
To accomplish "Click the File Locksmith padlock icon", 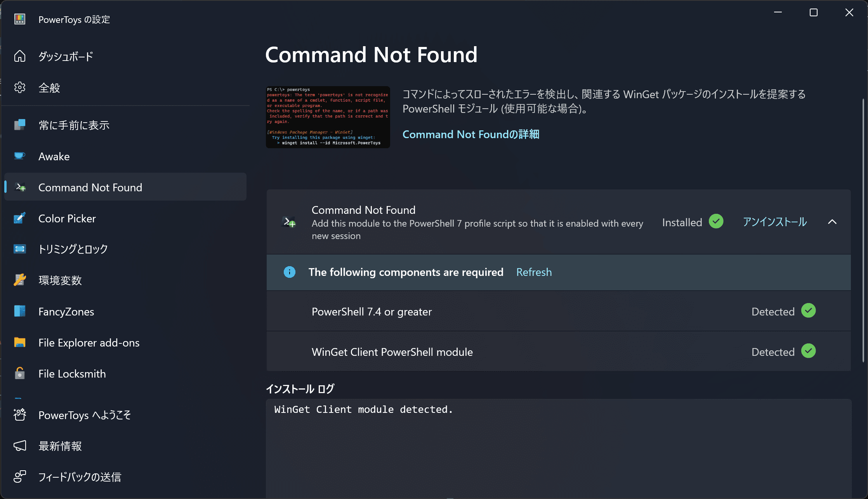I will [x=20, y=373].
